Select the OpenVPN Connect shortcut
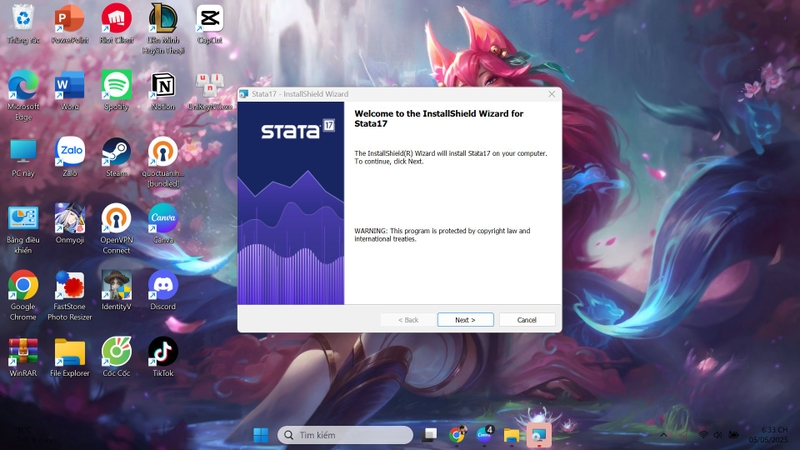 click(x=116, y=229)
